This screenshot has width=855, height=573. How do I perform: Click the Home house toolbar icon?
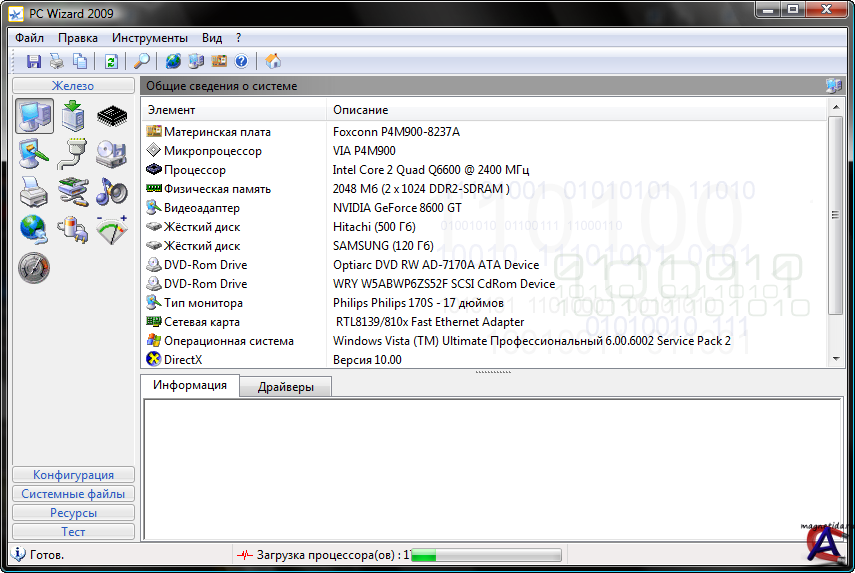point(273,61)
